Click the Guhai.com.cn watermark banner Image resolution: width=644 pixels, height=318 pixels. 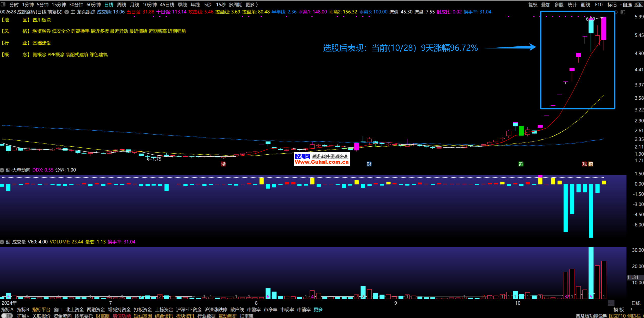[x=322, y=159]
